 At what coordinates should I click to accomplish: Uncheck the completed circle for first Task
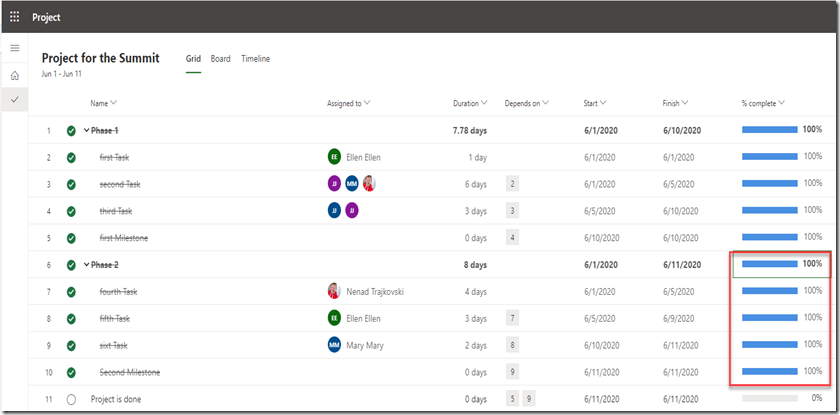click(71, 157)
